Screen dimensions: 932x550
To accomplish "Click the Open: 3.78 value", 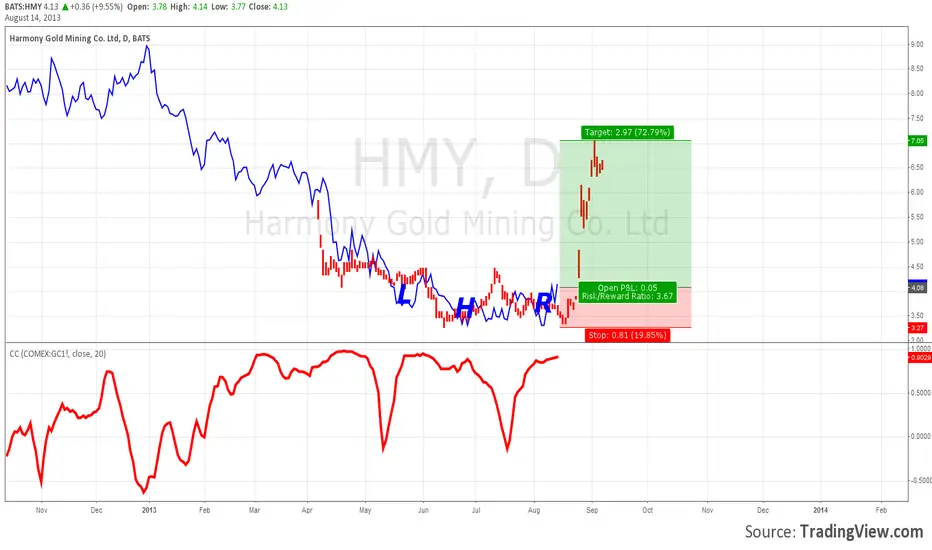I will point(146,7).
